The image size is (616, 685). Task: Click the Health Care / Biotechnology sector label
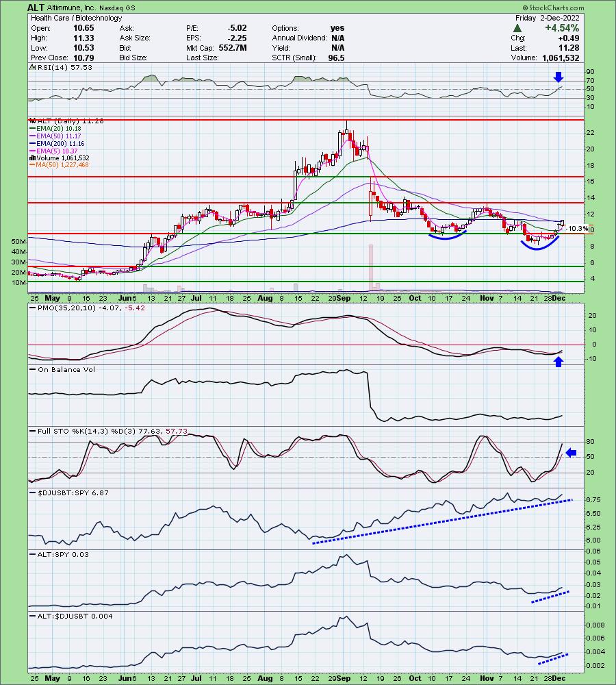[77, 18]
